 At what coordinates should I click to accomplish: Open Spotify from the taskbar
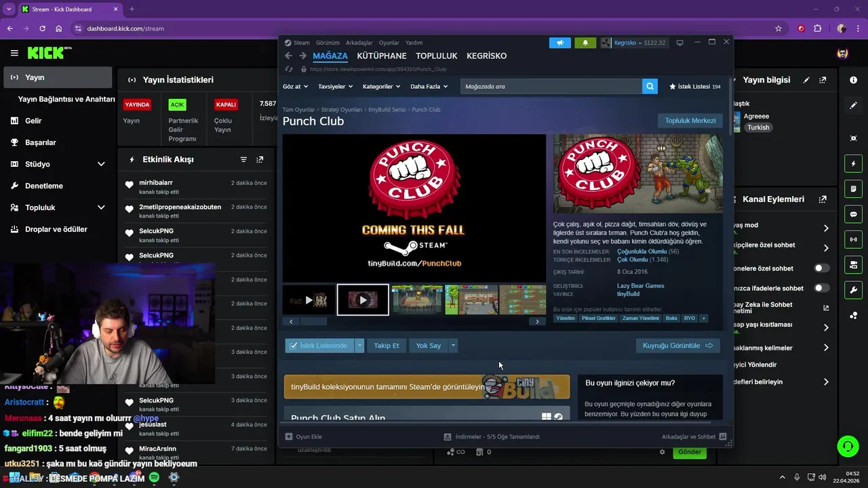154,477
